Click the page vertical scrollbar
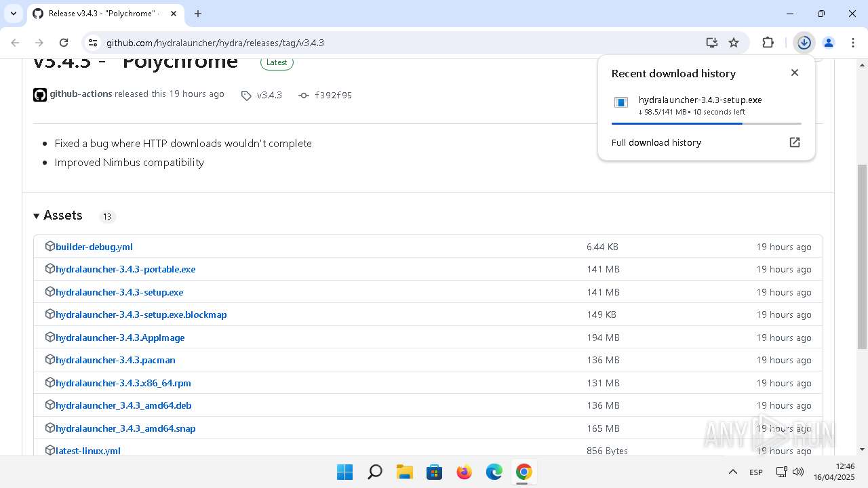868x488 pixels. (862, 256)
